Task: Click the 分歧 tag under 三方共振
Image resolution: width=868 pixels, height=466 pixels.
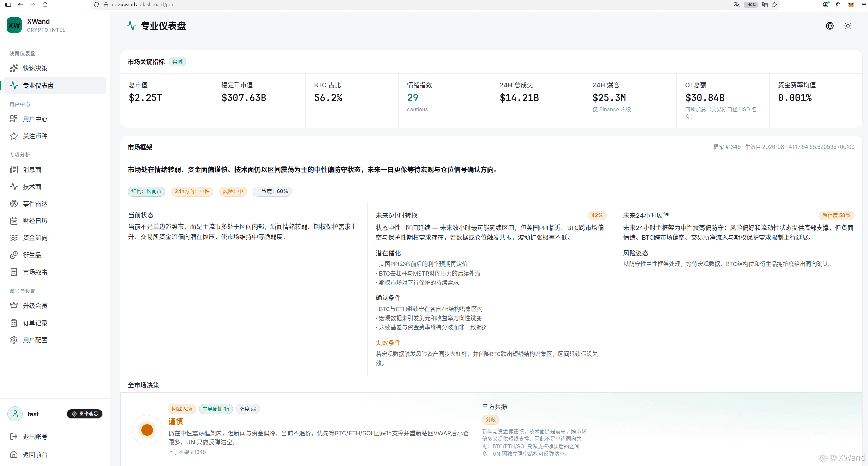Action: coord(491,420)
